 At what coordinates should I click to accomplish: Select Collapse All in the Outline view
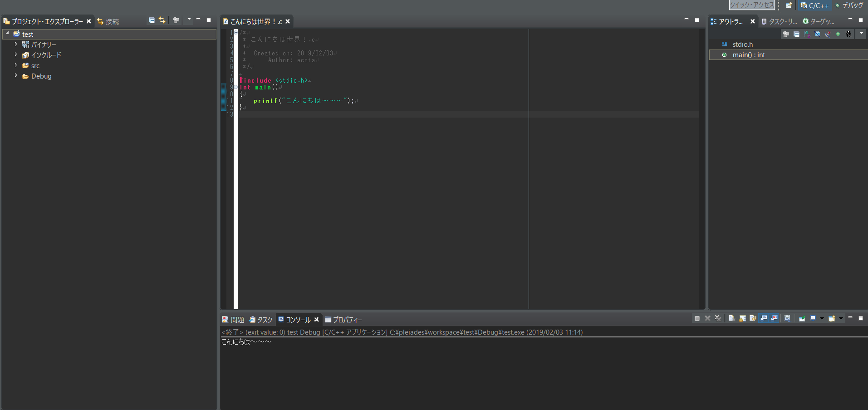[x=796, y=34]
